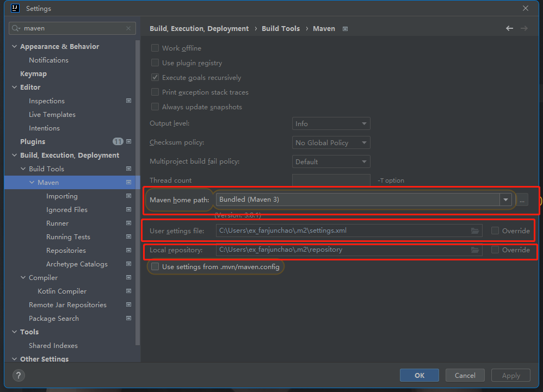Click OK to confirm settings

pyautogui.click(x=419, y=375)
